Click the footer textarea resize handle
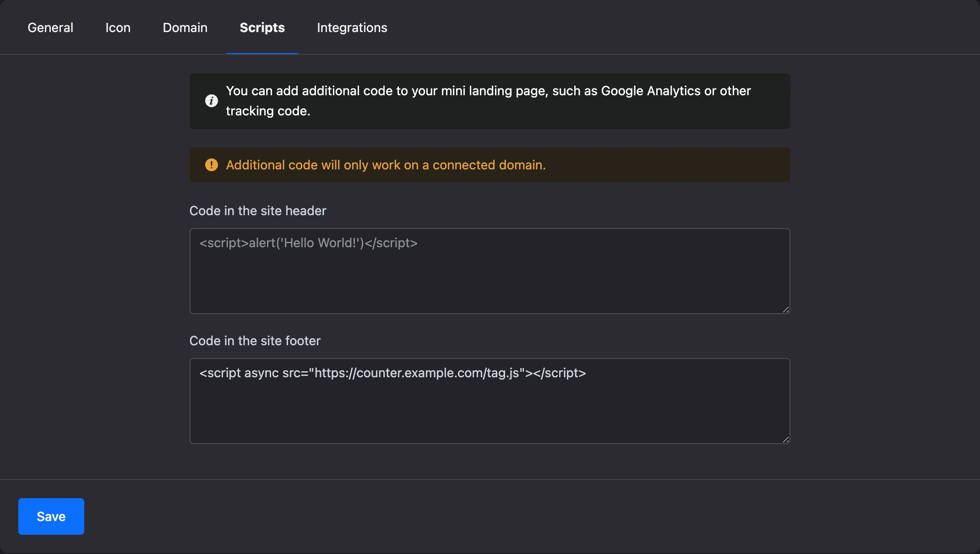980x554 pixels. 785,440
